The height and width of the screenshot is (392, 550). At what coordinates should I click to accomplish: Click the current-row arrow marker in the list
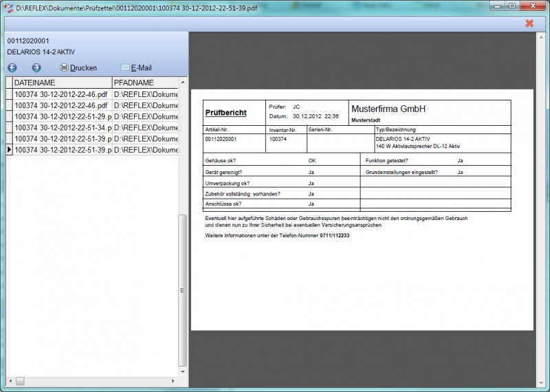[10, 150]
